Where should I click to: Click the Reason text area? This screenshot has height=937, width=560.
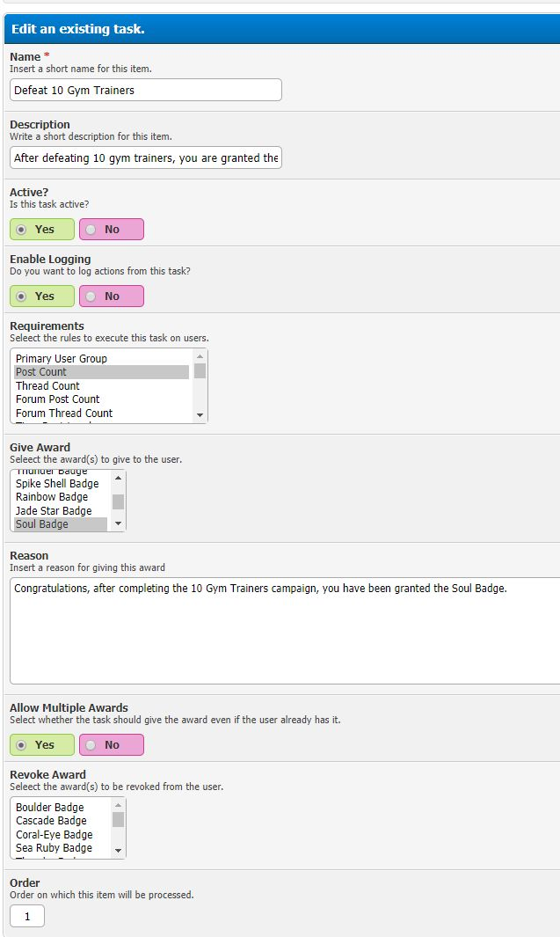281,631
